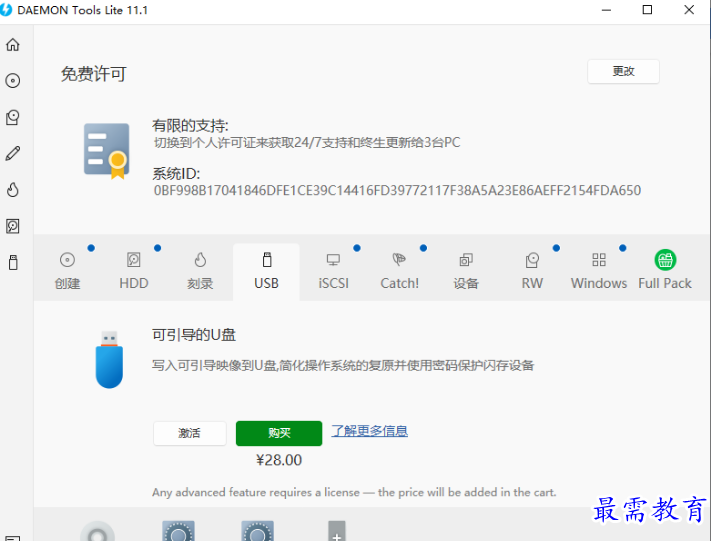Click the 可引导的U盘 title
This screenshot has height=541, width=715.
point(194,335)
